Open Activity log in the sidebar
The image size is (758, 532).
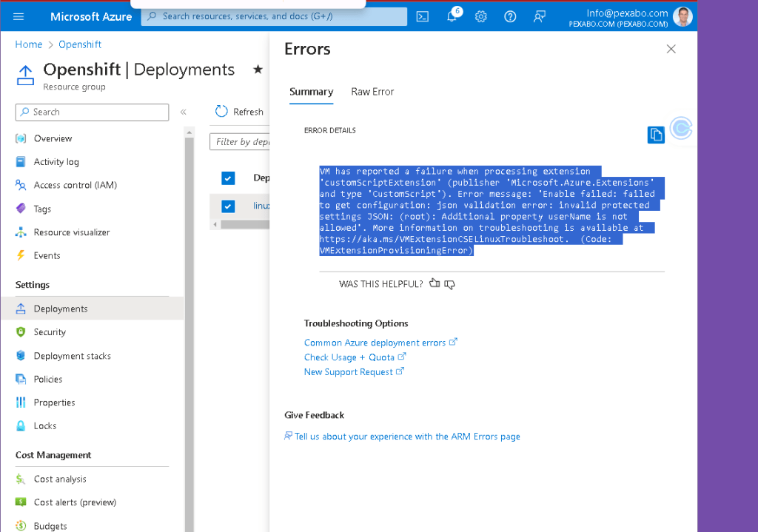[x=56, y=162]
